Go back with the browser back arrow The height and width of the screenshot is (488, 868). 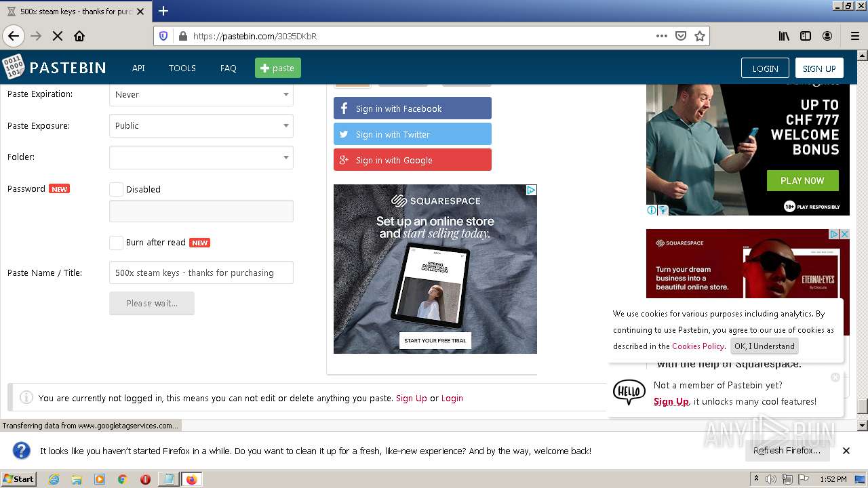coord(14,36)
